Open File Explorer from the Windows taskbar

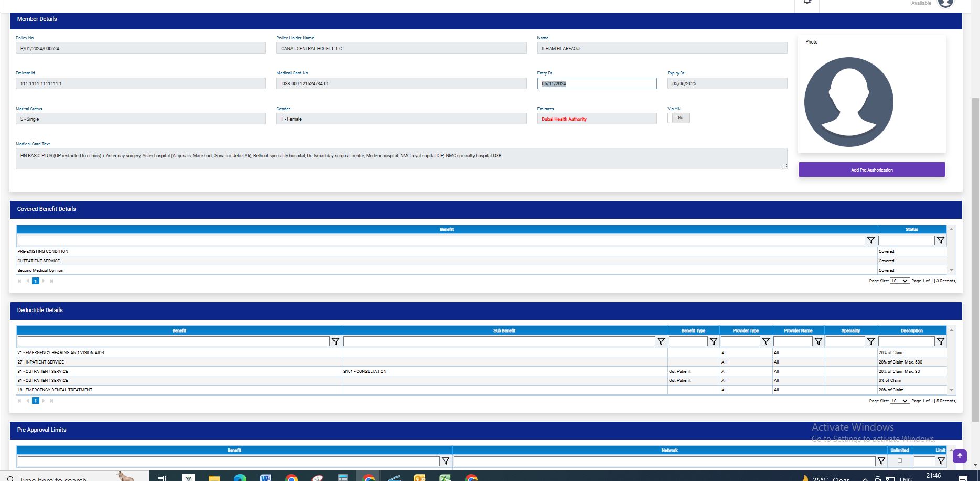[x=214, y=477]
